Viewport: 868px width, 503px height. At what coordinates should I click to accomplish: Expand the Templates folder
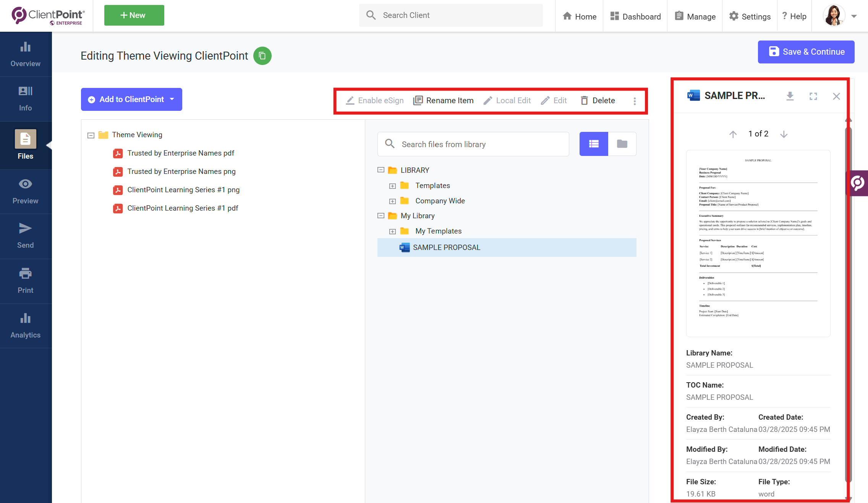point(392,186)
